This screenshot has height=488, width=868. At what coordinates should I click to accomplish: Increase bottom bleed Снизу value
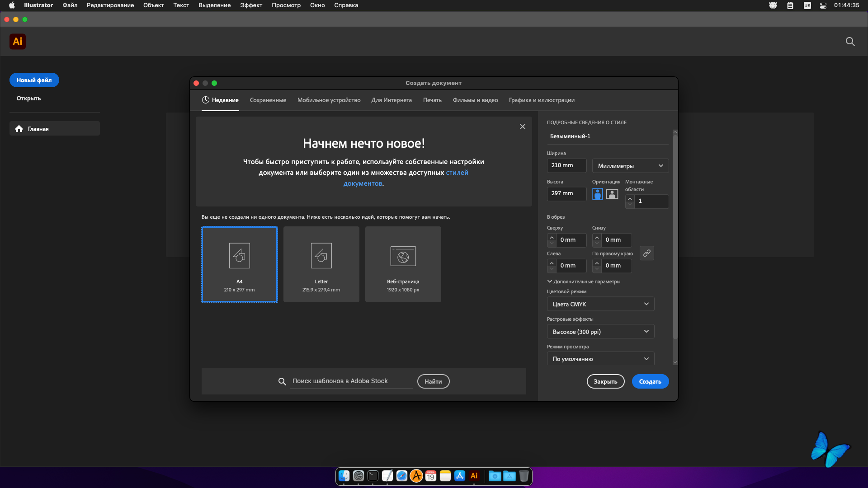(x=597, y=237)
